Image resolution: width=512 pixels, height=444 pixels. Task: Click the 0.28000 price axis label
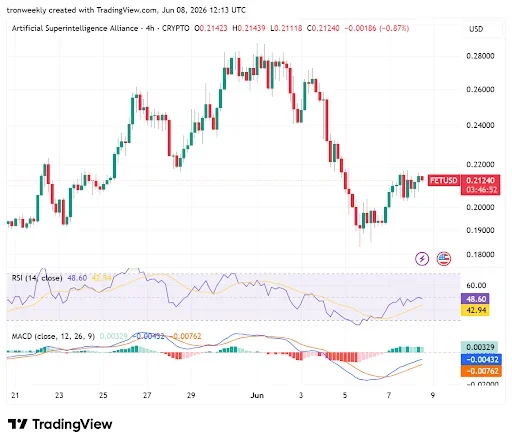point(480,56)
